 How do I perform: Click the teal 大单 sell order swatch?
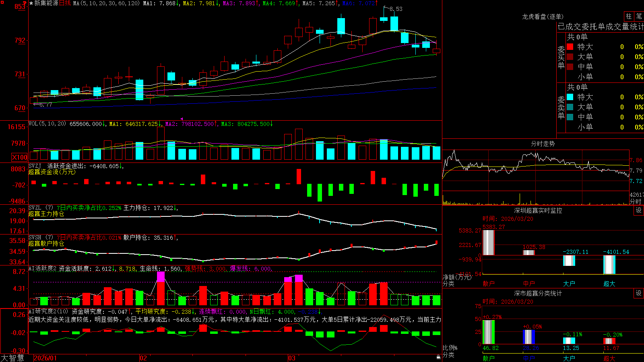[x=570, y=107]
